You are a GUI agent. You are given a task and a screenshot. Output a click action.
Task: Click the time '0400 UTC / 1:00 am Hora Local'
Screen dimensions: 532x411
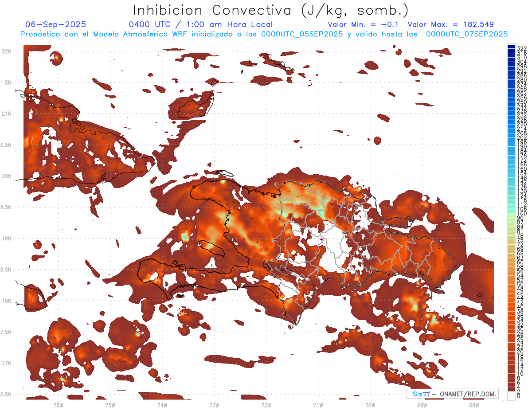(201, 24)
